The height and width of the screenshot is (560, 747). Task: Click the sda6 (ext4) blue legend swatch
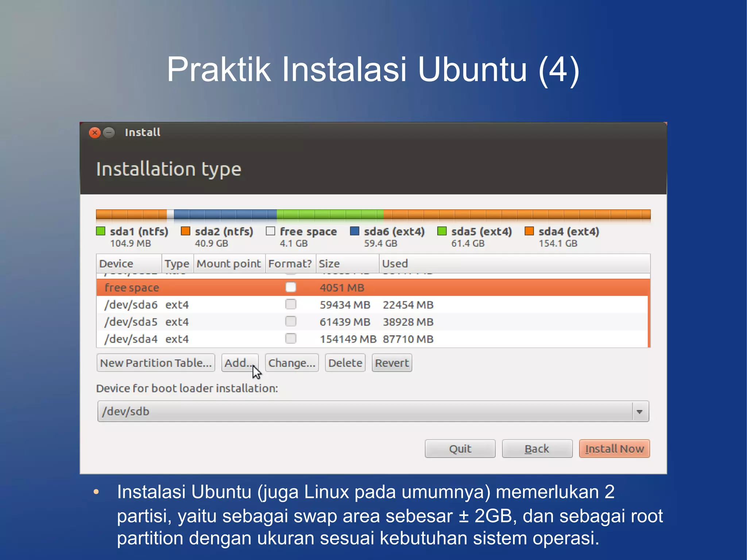(x=355, y=231)
